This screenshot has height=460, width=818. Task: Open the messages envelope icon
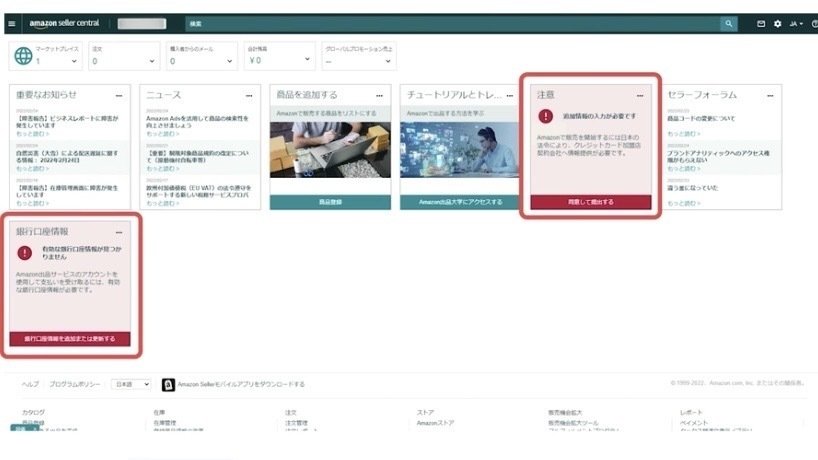(761, 23)
